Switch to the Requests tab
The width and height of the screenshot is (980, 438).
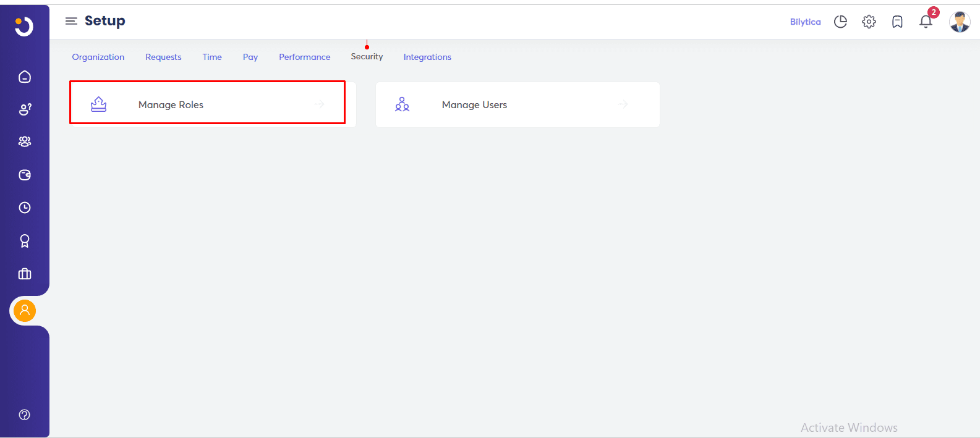163,57
